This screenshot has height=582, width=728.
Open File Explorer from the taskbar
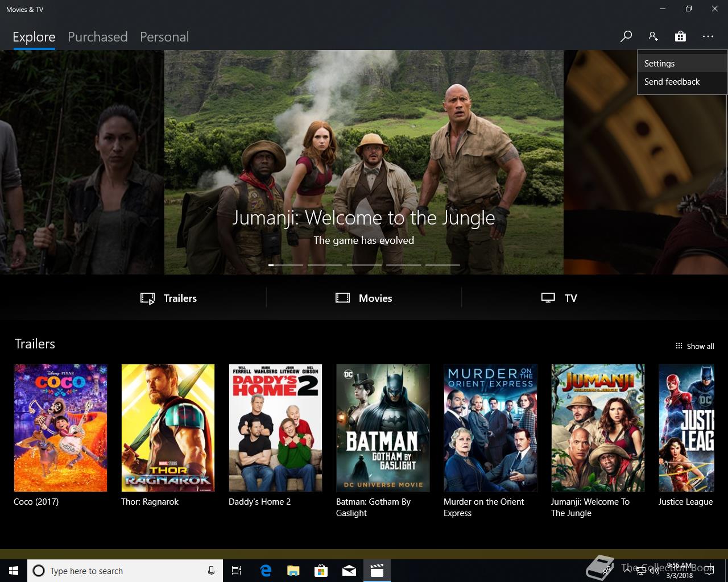[x=293, y=571]
